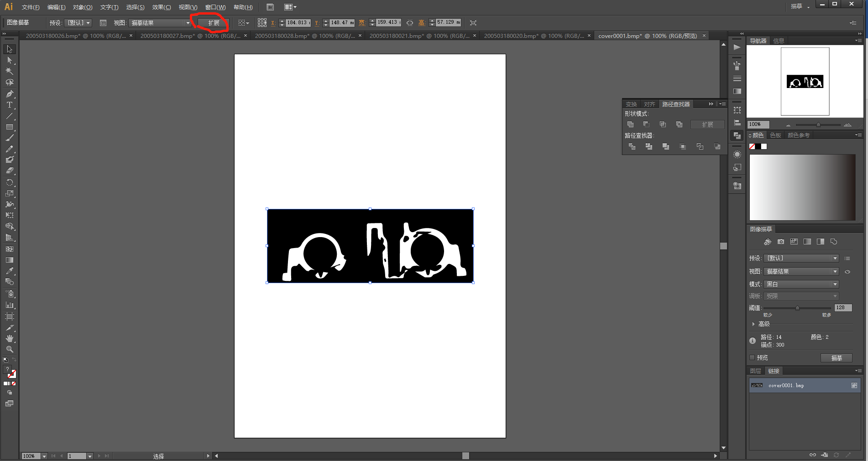The width and height of the screenshot is (868, 461).
Task: Open the 模式 黑白 dropdown
Action: tap(801, 284)
